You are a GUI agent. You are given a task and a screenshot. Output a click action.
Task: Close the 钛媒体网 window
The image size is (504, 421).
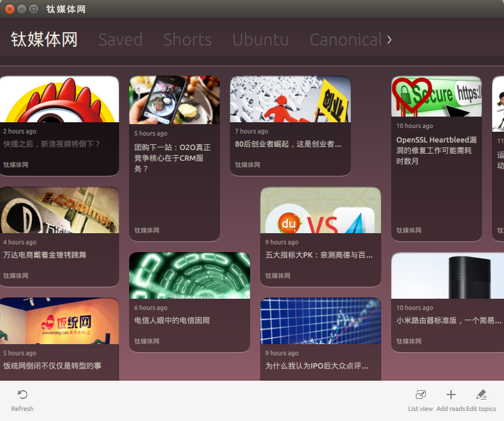click(9, 9)
